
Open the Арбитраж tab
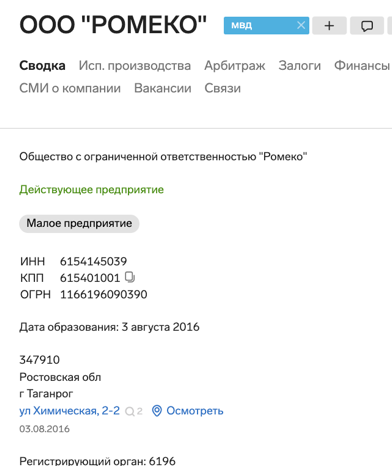[x=235, y=66]
